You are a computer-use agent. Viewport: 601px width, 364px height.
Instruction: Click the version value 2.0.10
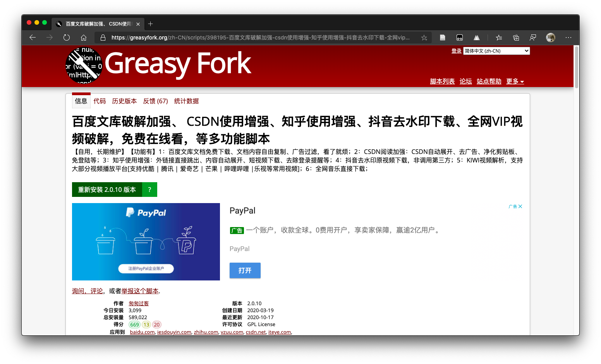[x=254, y=304]
